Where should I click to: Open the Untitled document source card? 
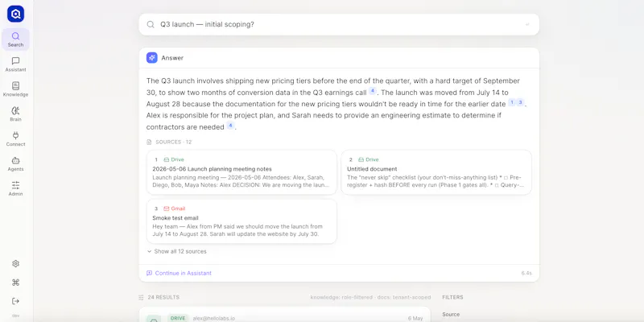[436, 172]
